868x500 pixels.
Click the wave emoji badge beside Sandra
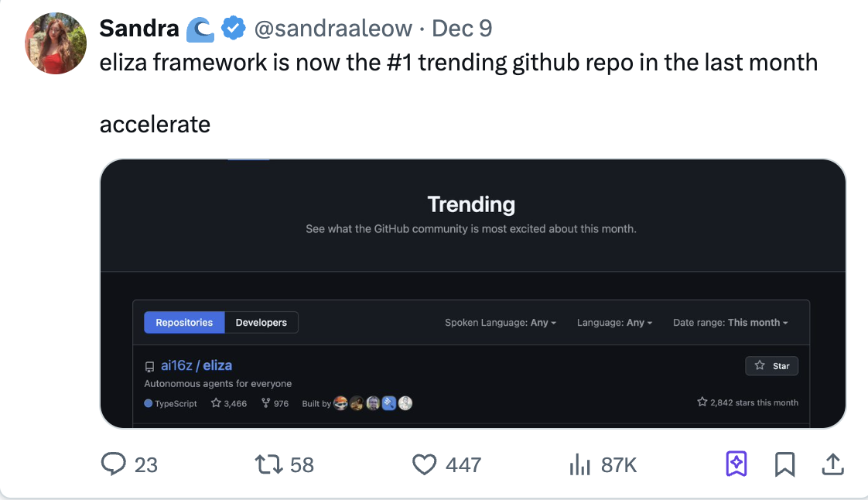point(200,29)
